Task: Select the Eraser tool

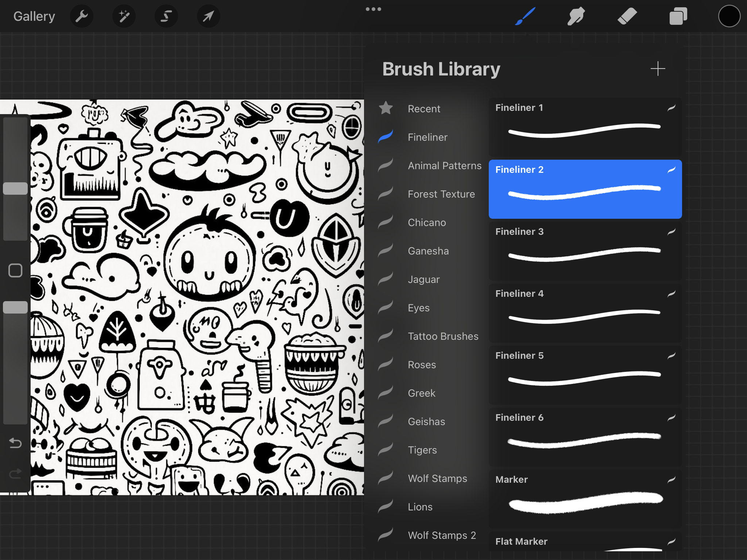Action: (627, 16)
